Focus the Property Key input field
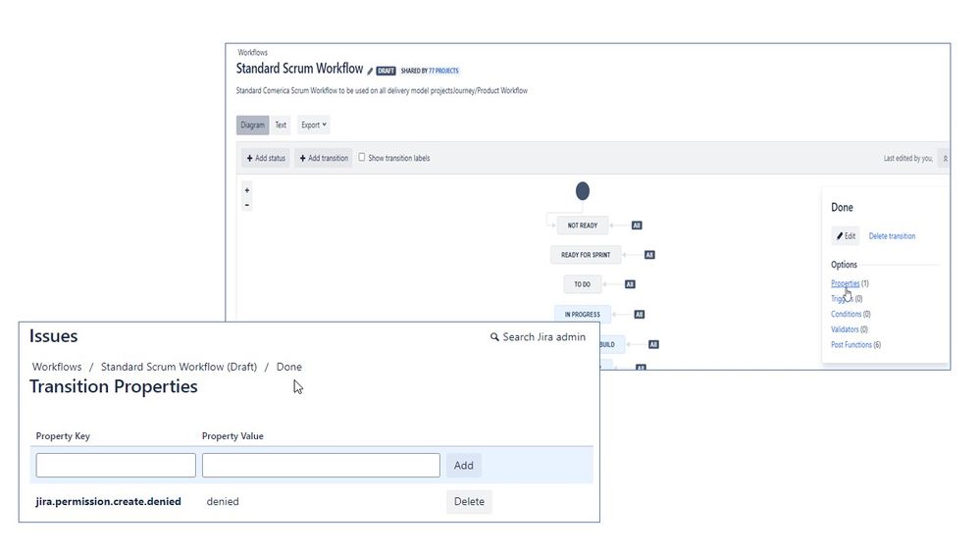The height and width of the screenshot is (551, 980). coord(116,466)
